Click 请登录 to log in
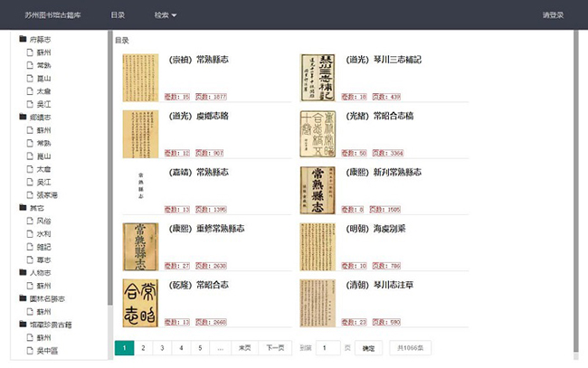This screenshot has height=368, width=588. coord(553,15)
